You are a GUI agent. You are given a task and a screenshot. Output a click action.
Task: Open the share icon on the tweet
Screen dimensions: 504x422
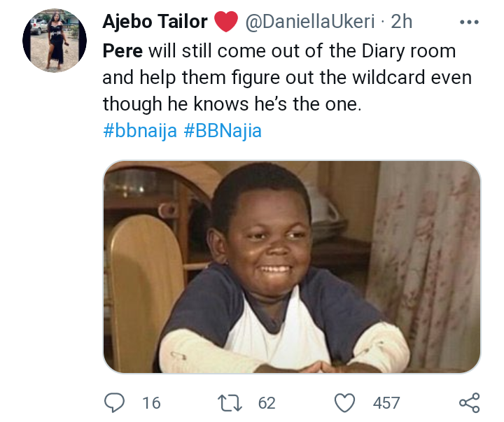click(x=468, y=402)
